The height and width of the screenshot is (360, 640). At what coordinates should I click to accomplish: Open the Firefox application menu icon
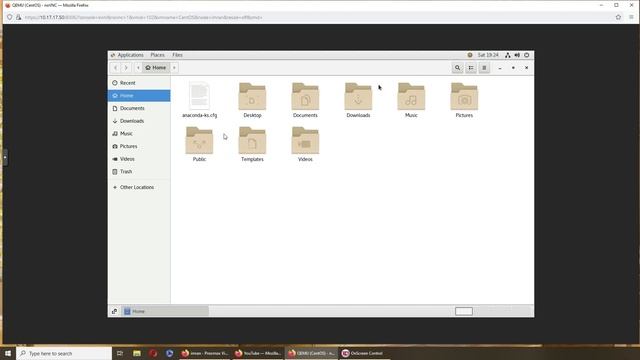point(631,17)
